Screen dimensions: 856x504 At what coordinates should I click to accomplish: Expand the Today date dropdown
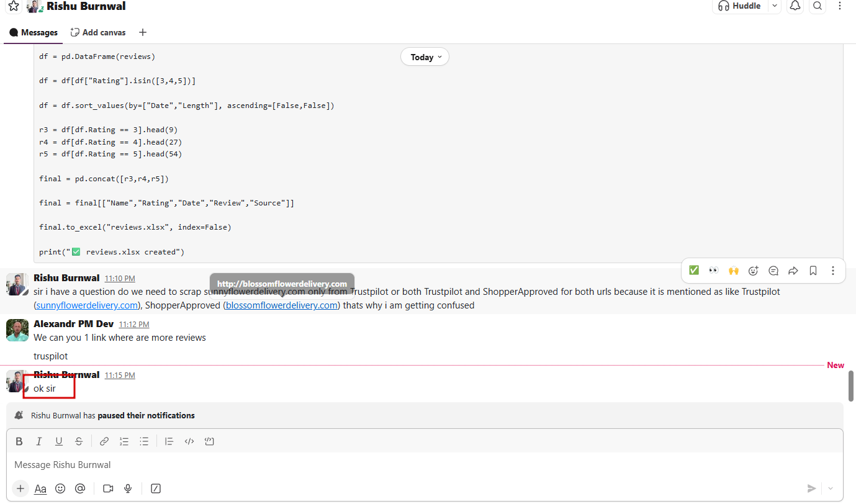pos(425,57)
